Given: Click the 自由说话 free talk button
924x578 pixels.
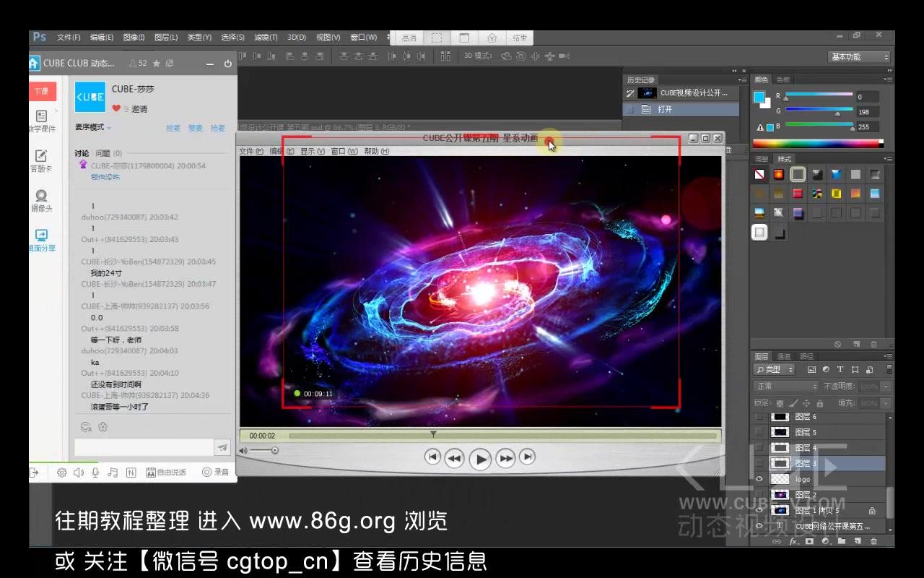Looking at the screenshot, I should coord(166,473).
